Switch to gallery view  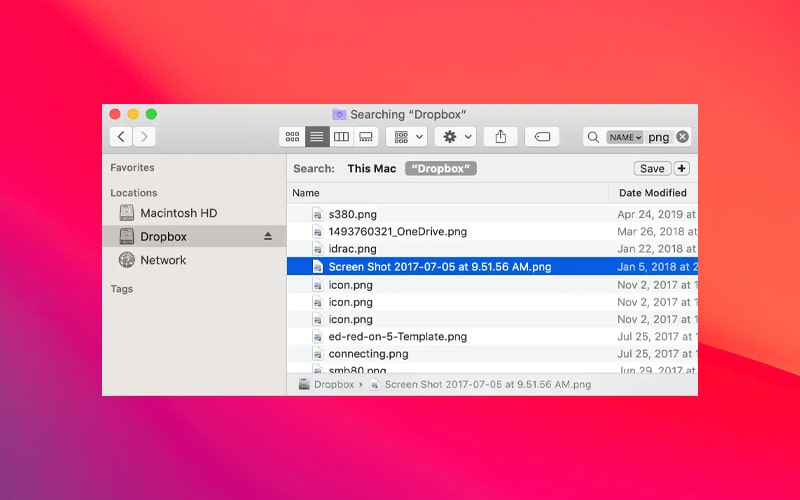[366, 137]
